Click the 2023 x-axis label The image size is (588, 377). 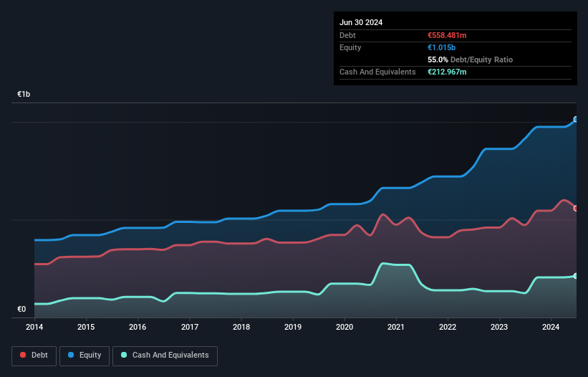point(499,327)
